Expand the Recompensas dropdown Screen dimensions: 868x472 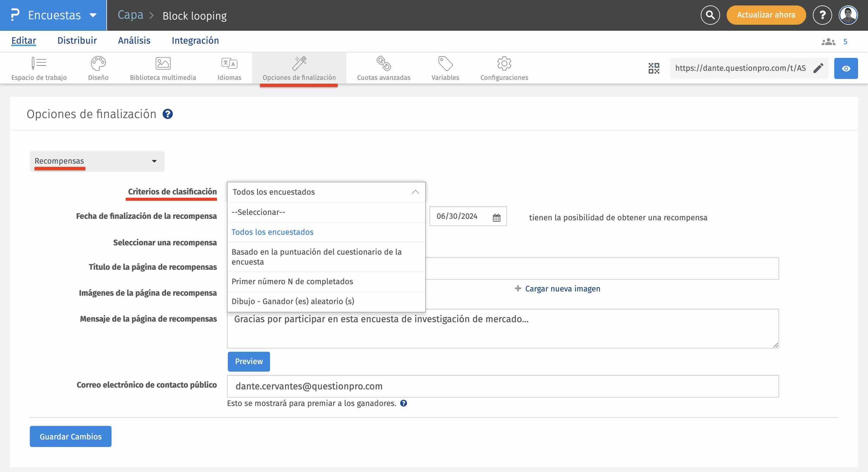tap(97, 161)
